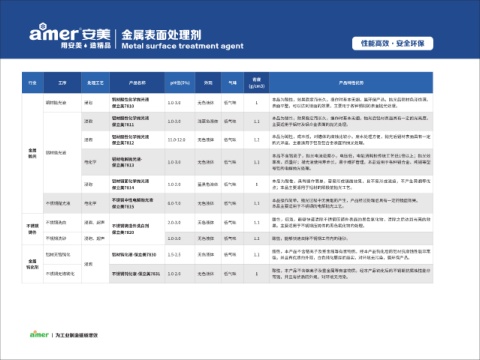Click the Metal surface treatment agent subtitle
Screen dimensions: 480x360
pos(182,46)
